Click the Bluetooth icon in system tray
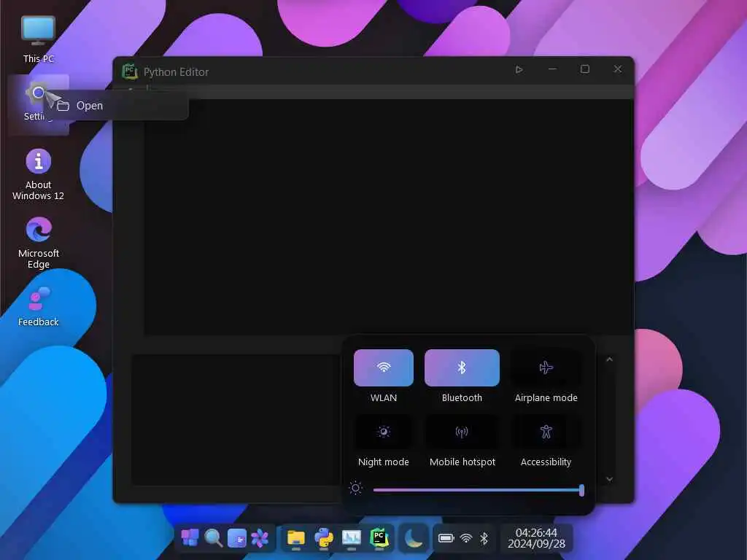The height and width of the screenshot is (560, 747). point(484,538)
